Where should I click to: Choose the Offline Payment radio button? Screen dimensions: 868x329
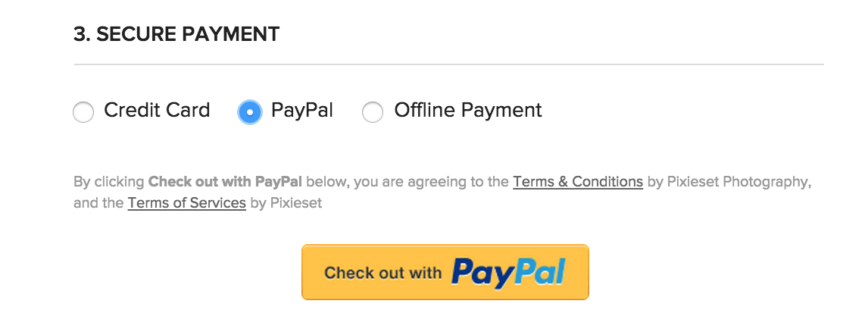click(372, 112)
